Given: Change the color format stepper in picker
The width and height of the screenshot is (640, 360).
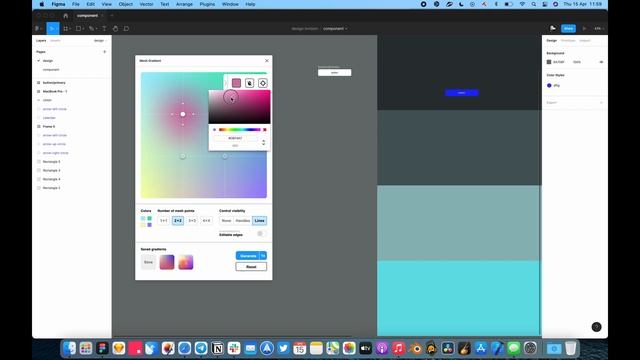Looking at the screenshot, I should 263,142.
